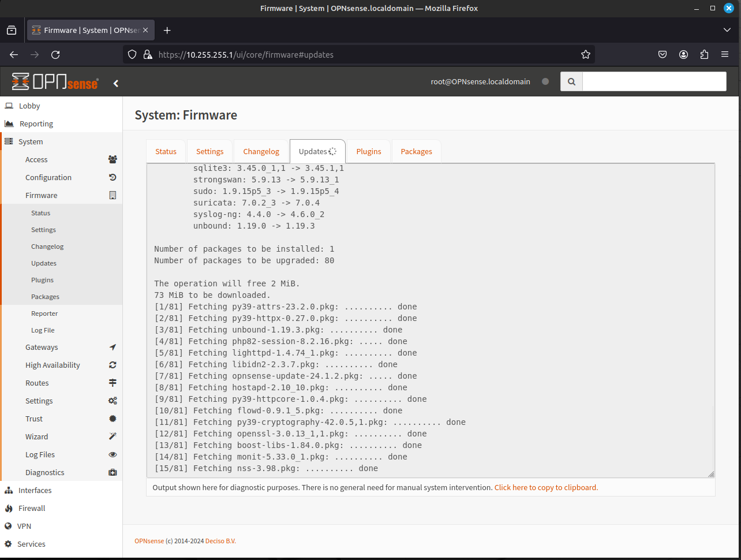
Task: Click the Log Files eye icon
Action: (x=113, y=454)
